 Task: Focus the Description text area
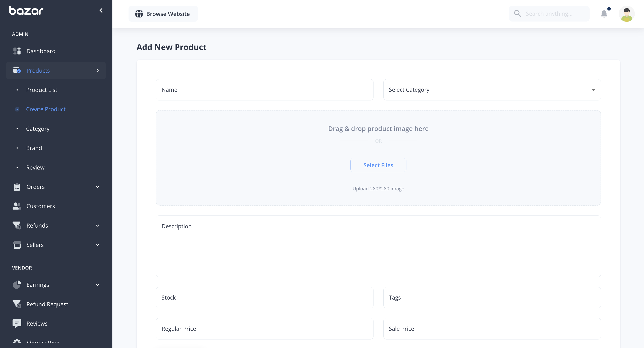[x=378, y=246]
